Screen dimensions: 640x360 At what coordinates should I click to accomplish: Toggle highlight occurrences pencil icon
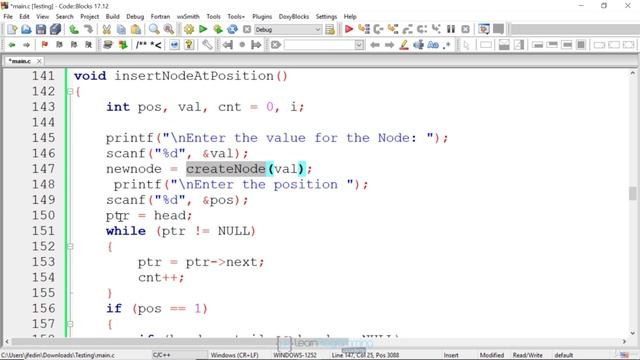click(404, 45)
